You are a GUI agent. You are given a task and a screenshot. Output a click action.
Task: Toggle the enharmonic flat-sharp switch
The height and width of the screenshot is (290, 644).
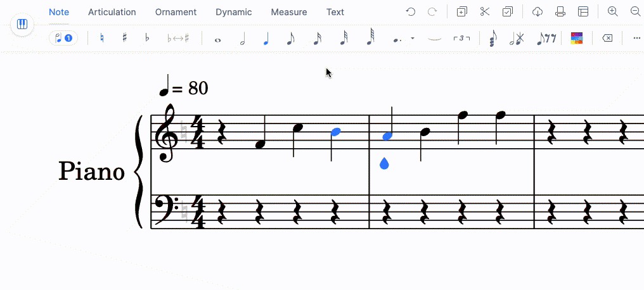point(178,39)
